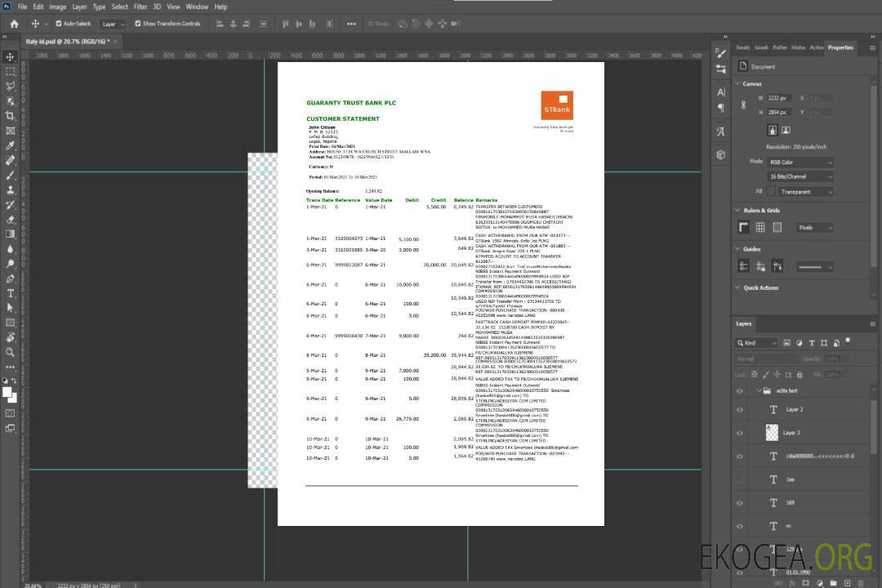This screenshot has width=882, height=588.
Task: Open the Transparent fill dropdown
Action: [x=806, y=192]
